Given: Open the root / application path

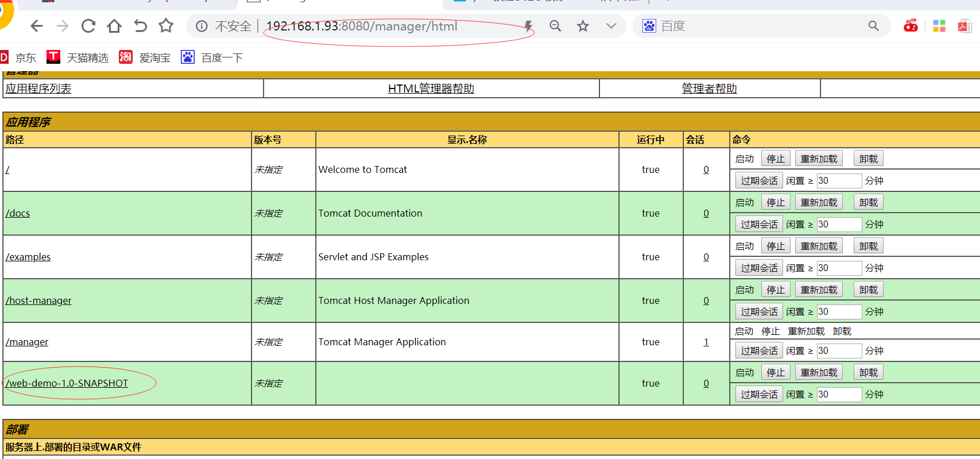Looking at the screenshot, I should (x=7, y=170).
